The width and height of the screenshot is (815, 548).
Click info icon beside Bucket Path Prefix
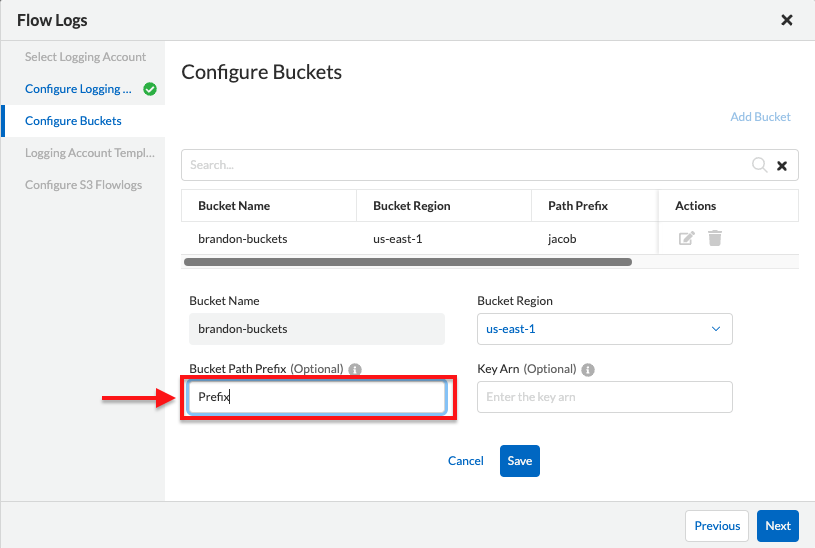356,369
